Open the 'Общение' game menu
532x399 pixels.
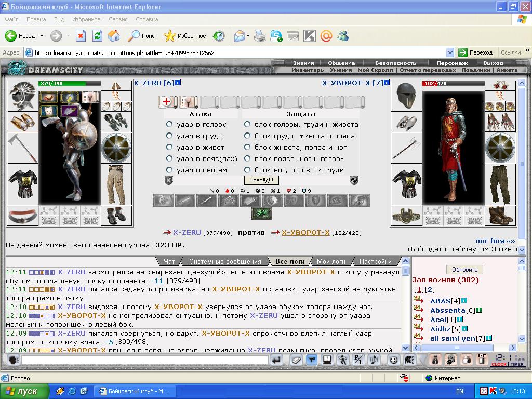341,63
